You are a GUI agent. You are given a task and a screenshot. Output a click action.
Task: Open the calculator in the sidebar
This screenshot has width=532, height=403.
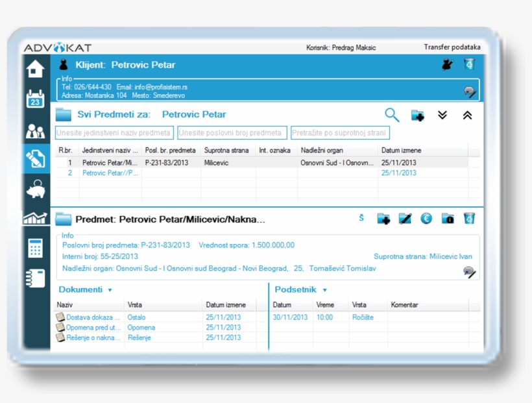pyautogui.click(x=35, y=249)
